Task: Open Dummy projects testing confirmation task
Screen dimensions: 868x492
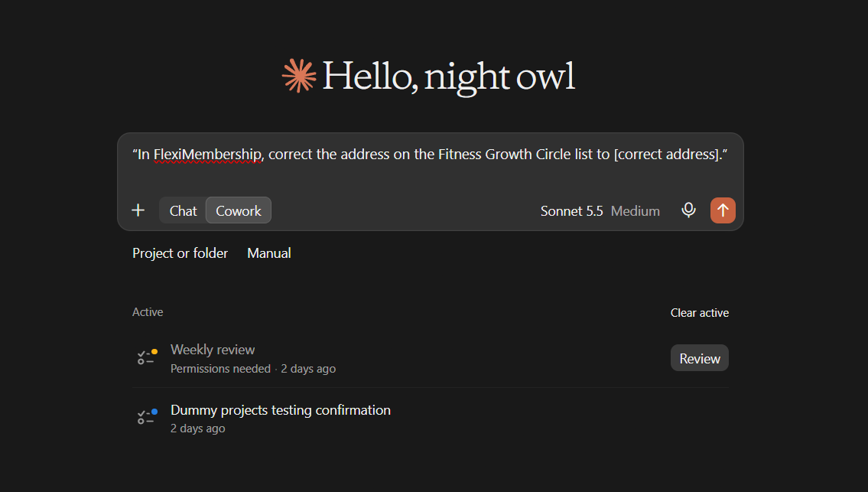Action: click(281, 410)
